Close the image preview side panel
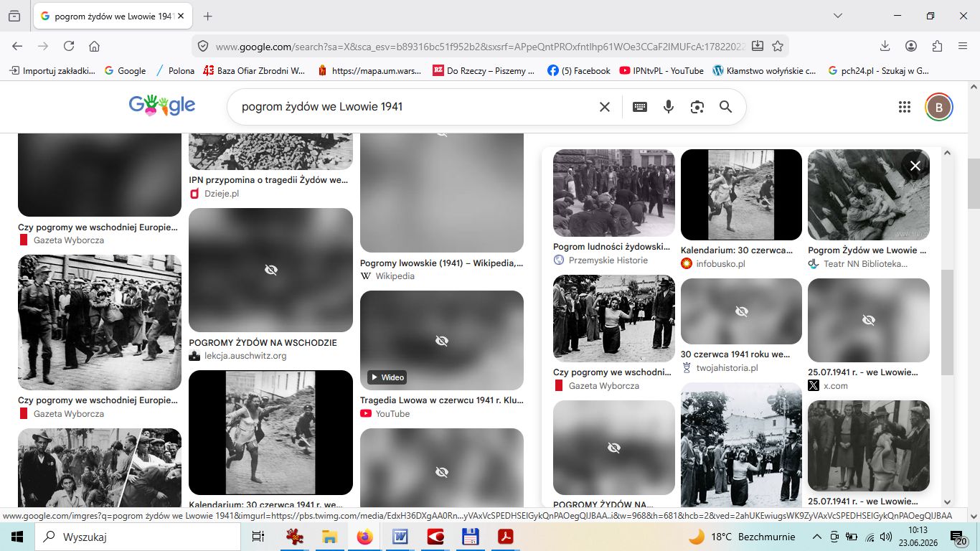The width and height of the screenshot is (980, 551). tap(915, 166)
